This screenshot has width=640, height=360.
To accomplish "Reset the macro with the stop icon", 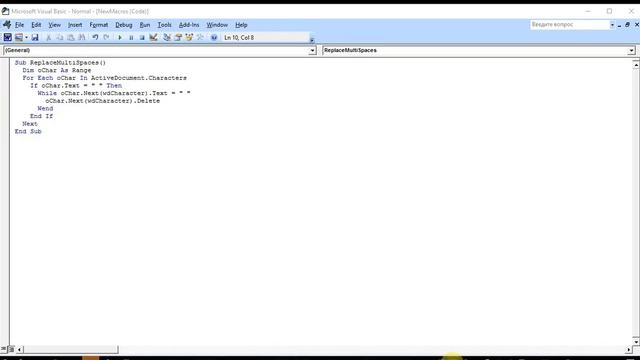I will tap(142, 37).
